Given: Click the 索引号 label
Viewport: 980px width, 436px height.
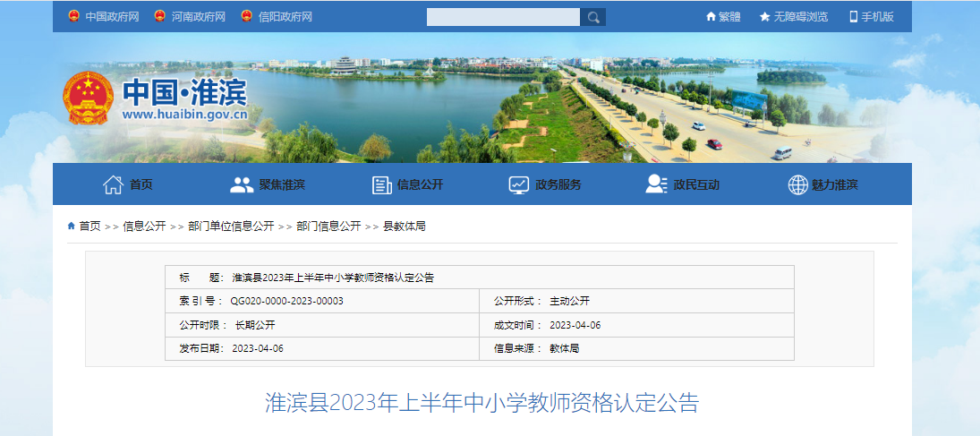Looking at the screenshot, I should pos(201,302).
